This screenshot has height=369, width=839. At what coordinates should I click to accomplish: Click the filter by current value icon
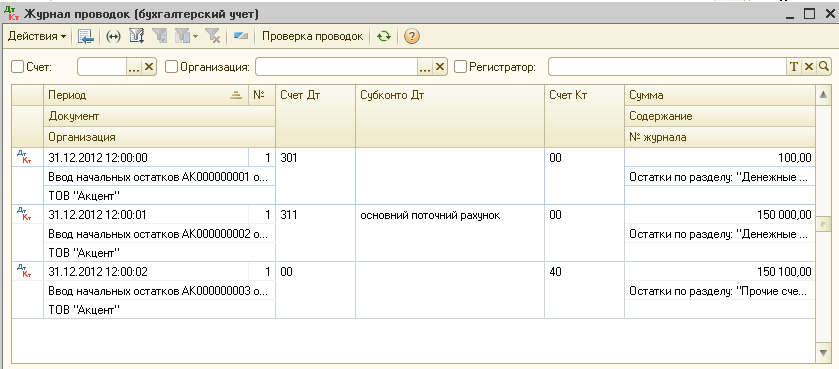[159, 36]
